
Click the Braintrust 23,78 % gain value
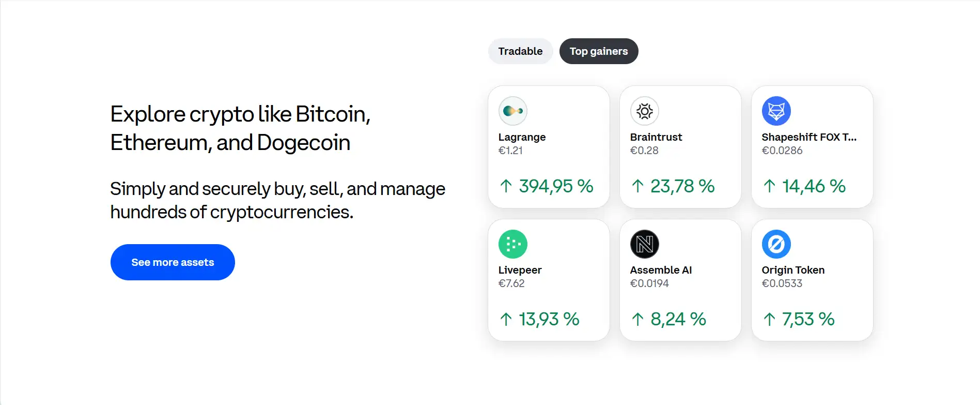point(682,186)
